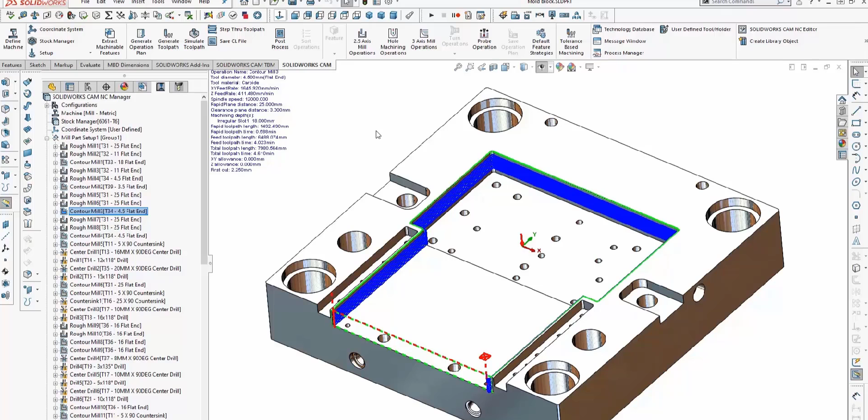Select Drill6[T21 - 10x118° Drill]
The width and height of the screenshot is (868, 420).
99,399
